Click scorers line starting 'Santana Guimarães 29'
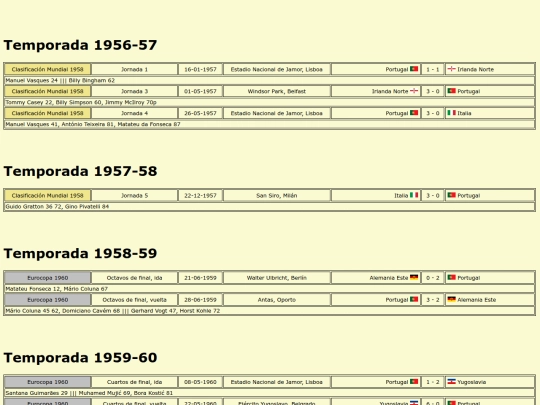The width and height of the screenshot is (540, 405). 269,393
